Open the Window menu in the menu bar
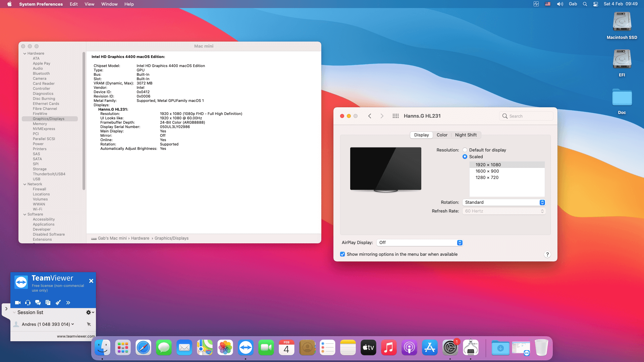This screenshot has height=362, width=644. click(x=109, y=4)
